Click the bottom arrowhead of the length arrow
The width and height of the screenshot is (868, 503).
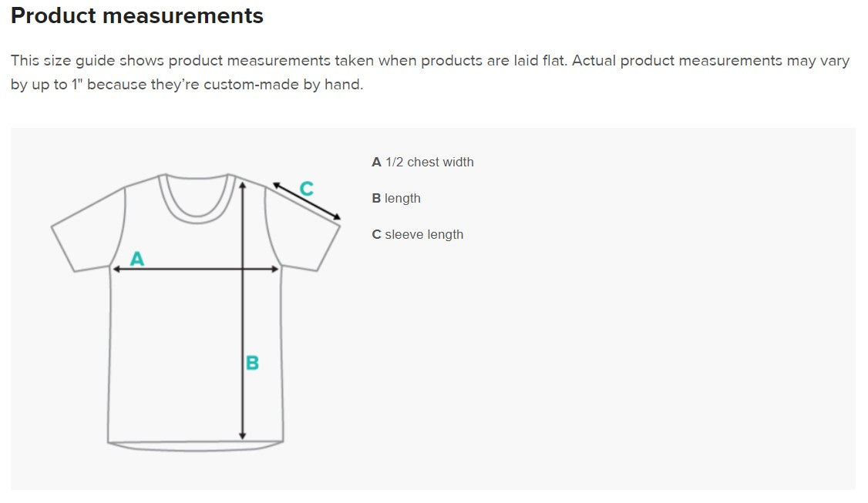(243, 435)
